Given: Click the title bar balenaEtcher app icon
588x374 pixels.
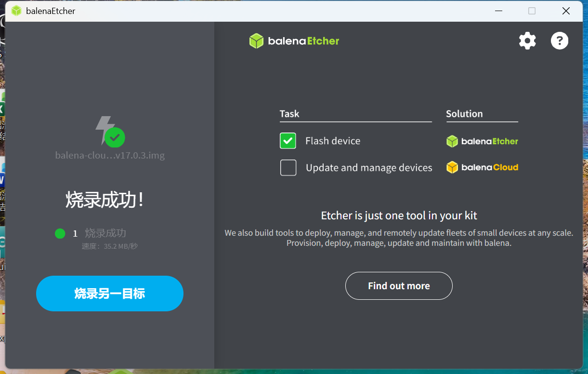Looking at the screenshot, I should [x=16, y=11].
